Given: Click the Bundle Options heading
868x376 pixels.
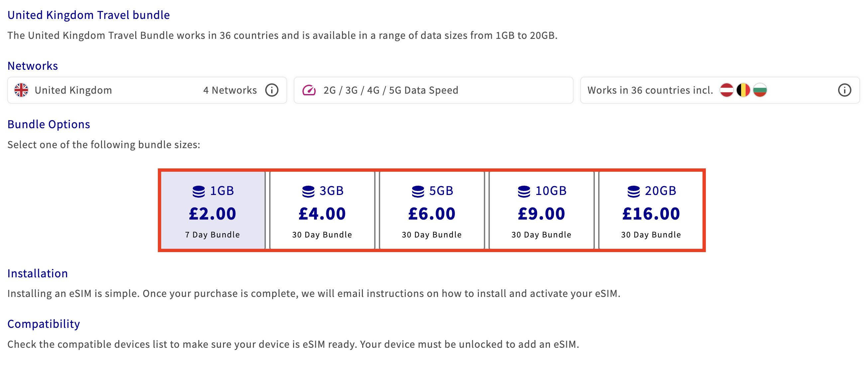Looking at the screenshot, I should pos(49,124).
